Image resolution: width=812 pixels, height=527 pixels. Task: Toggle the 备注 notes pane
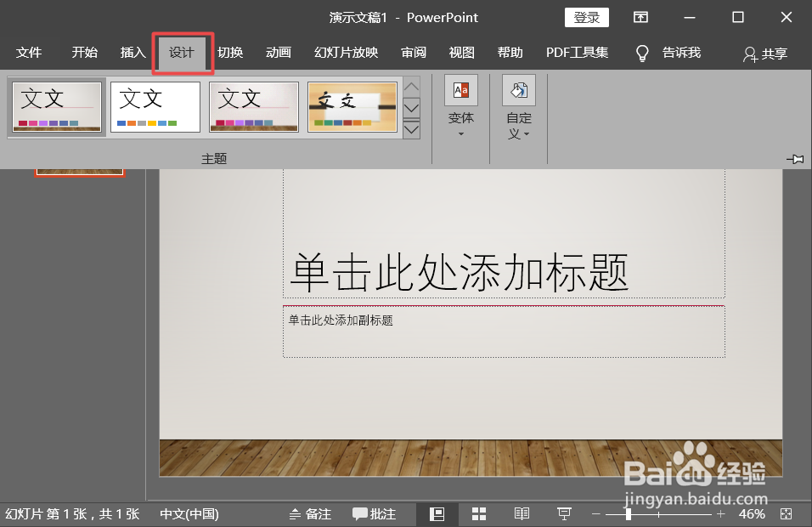click(x=310, y=514)
